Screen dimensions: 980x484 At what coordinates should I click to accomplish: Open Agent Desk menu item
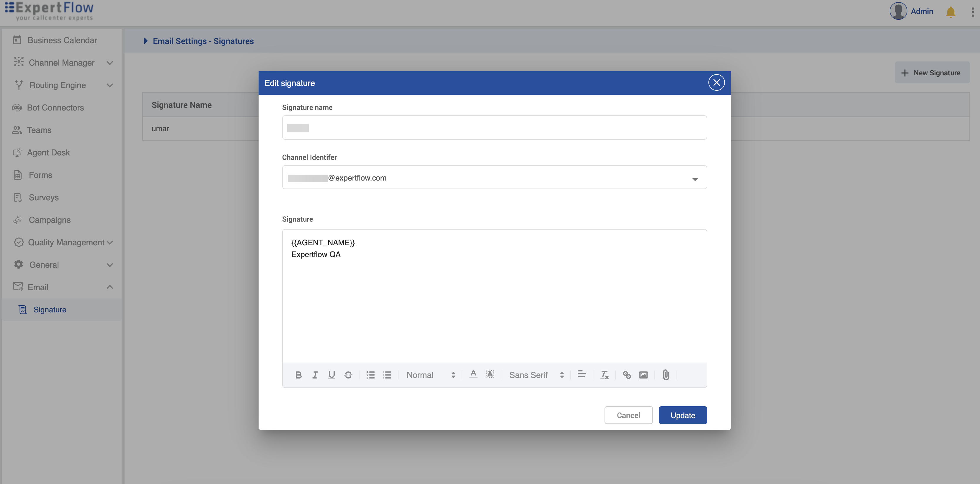tap(48, 152)
